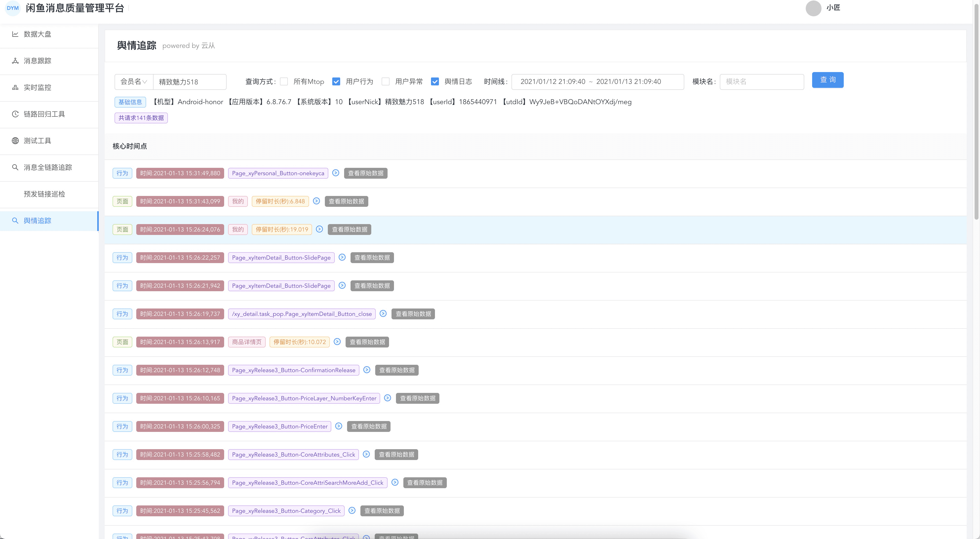Screen dimensions: 980x539
Task: Click the 实时监控 sidebar icon
Action: coord(15,87)
